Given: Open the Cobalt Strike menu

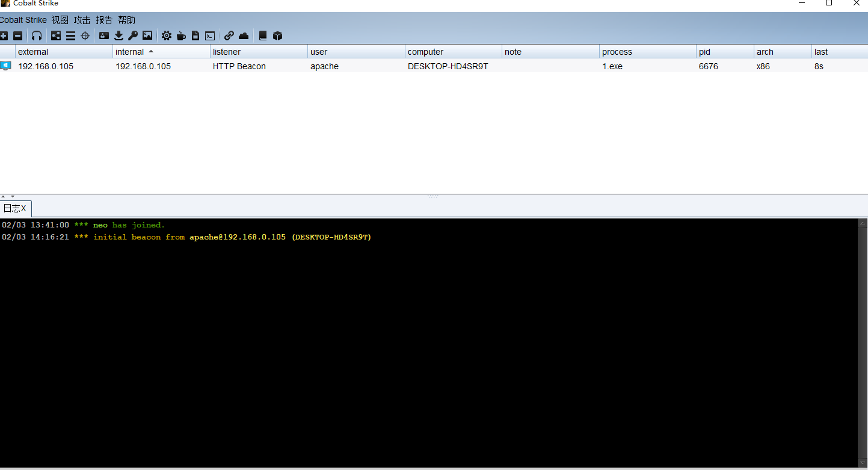Looking at the screenshot, I should pos(23,20).
